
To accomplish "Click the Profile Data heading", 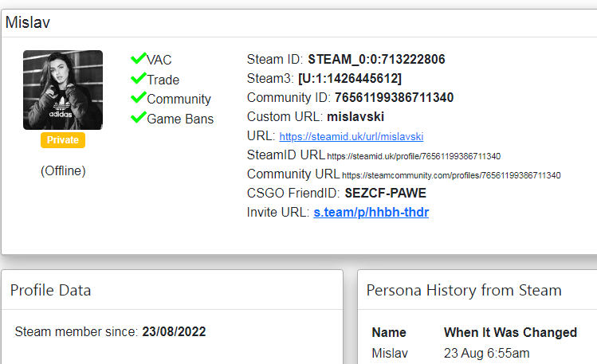I will [51, 290].
